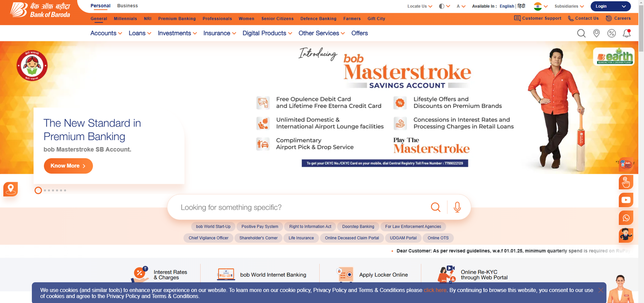Click the support agent avatar side icon
Image resolution: width=644 pixels, height=303 pixels.
626,235
